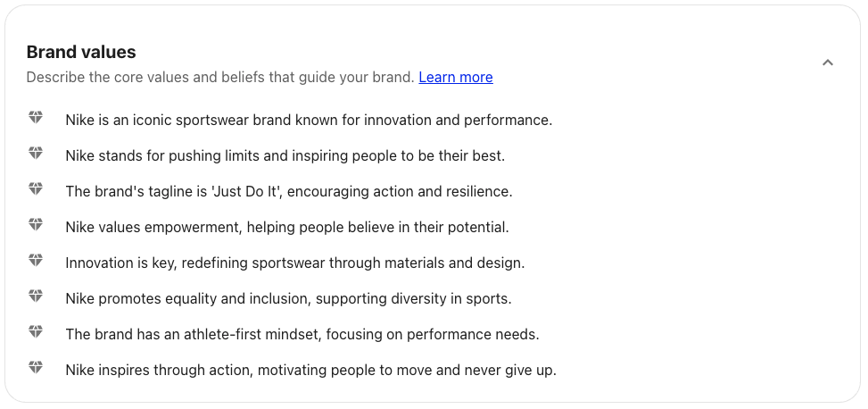The image size is (868, 409).
Task: Select the athlete-first mindset value text
Action: (302, 335)
